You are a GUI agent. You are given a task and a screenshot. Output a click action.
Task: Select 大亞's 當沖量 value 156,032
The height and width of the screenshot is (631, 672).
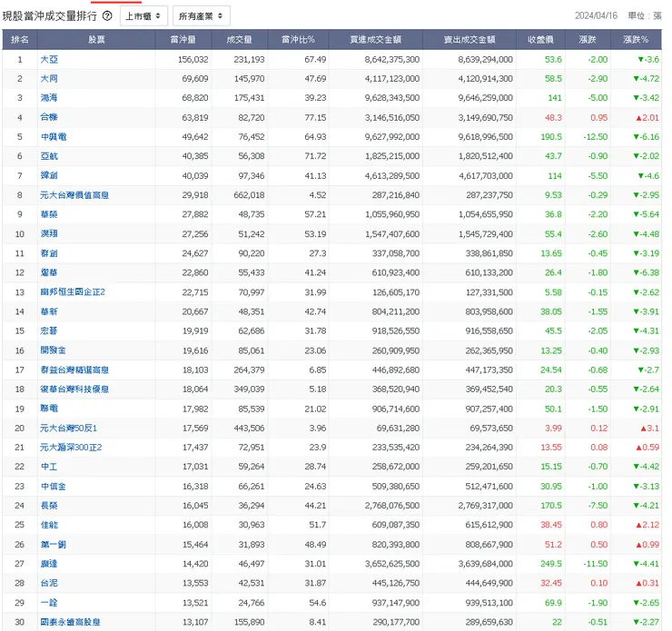(x=193, y=59)
